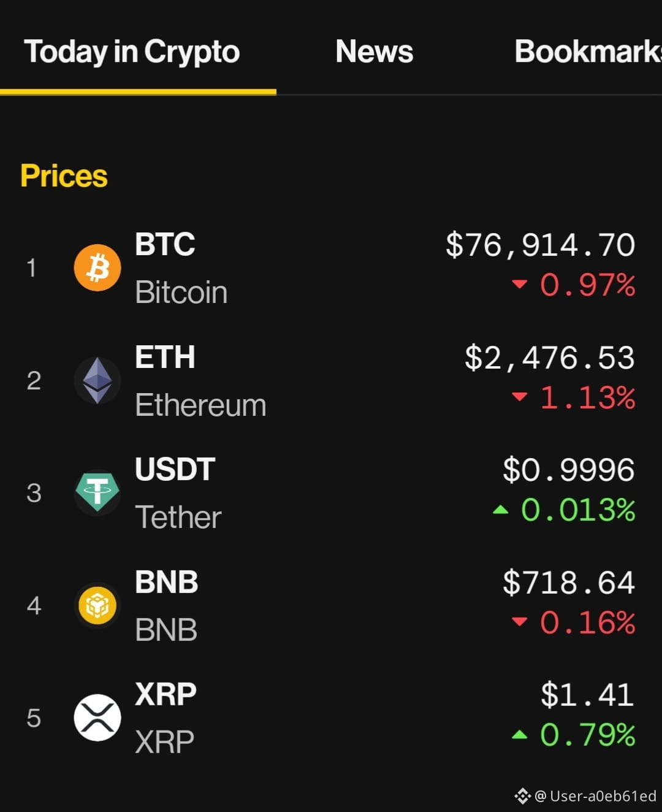Open the Bookmarks tab
The image size is (662, 812).
point(588,52)
